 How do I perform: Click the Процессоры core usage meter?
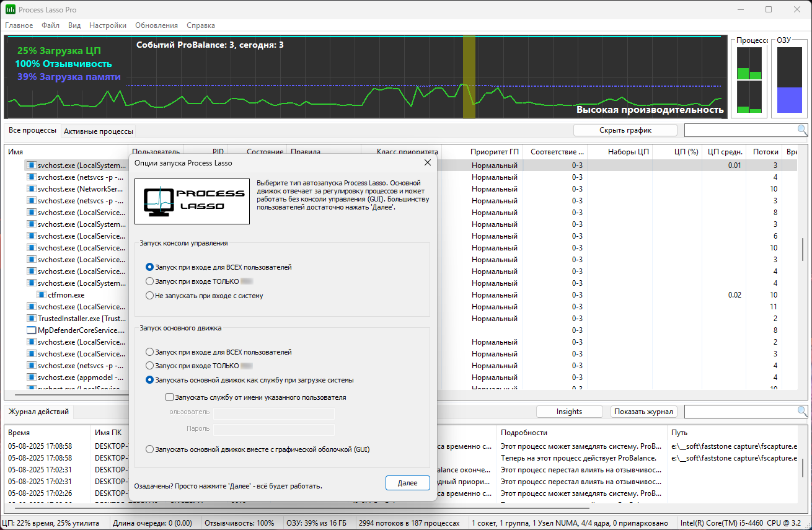click(x=749, y=81)
